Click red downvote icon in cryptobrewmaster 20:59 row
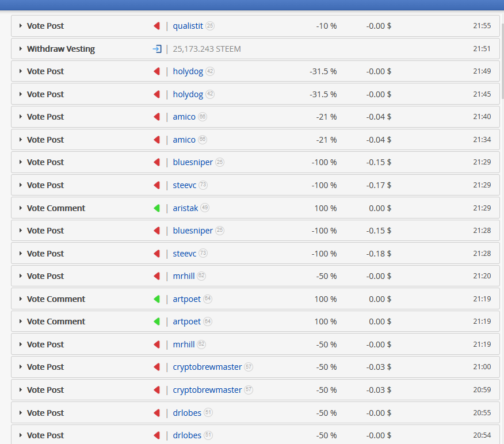Screen dimensions: 504x444 157,390
